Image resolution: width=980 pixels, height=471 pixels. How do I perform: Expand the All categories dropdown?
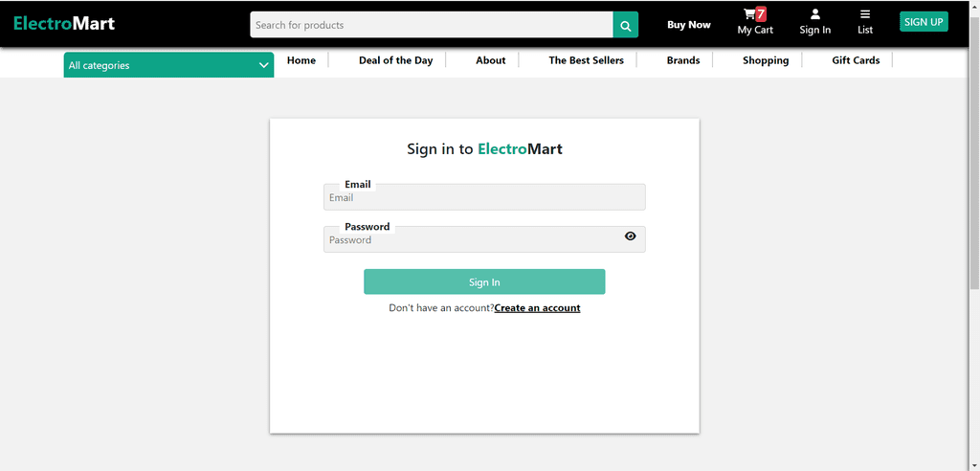tap(168, 65)
